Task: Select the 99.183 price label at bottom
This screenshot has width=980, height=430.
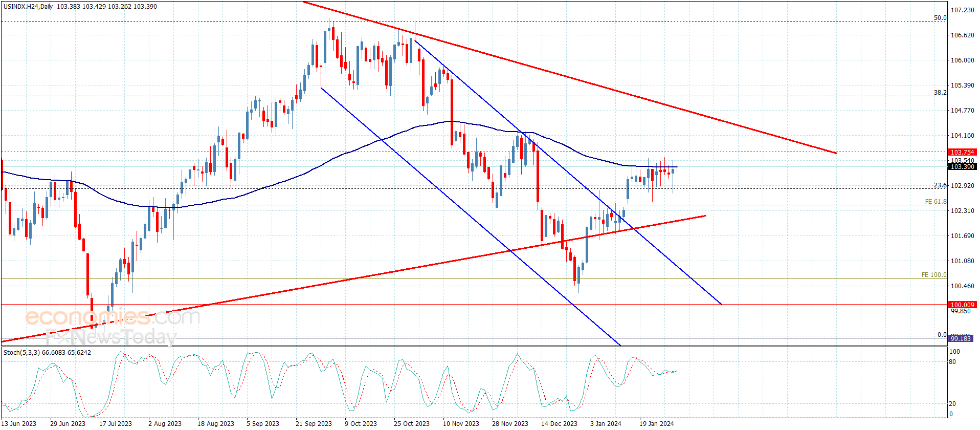Action: (x=961, y=338)
